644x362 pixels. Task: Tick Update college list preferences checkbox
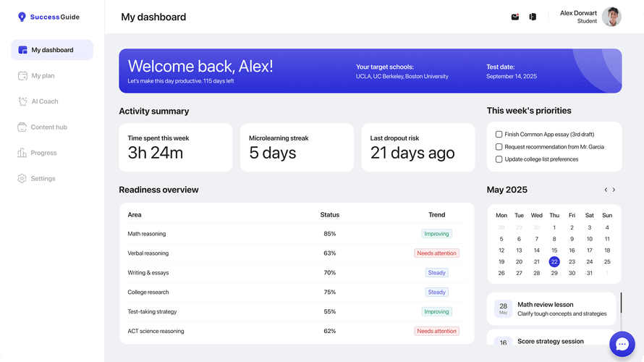(499, 159)
